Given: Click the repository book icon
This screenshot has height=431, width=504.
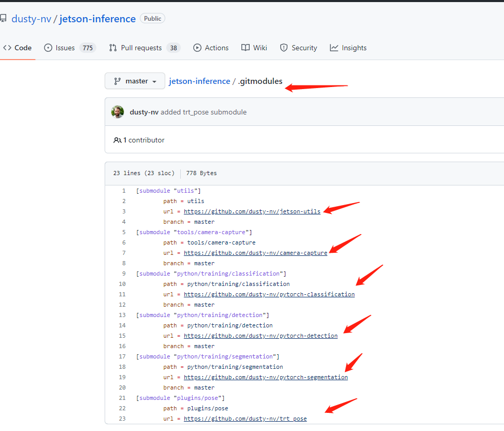Looking at the screenshot, I should tap(3, 19).
